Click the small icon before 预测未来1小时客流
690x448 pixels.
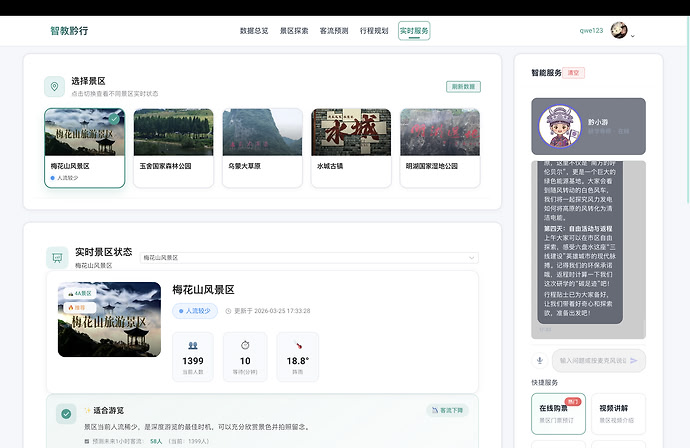pos(87,441)
